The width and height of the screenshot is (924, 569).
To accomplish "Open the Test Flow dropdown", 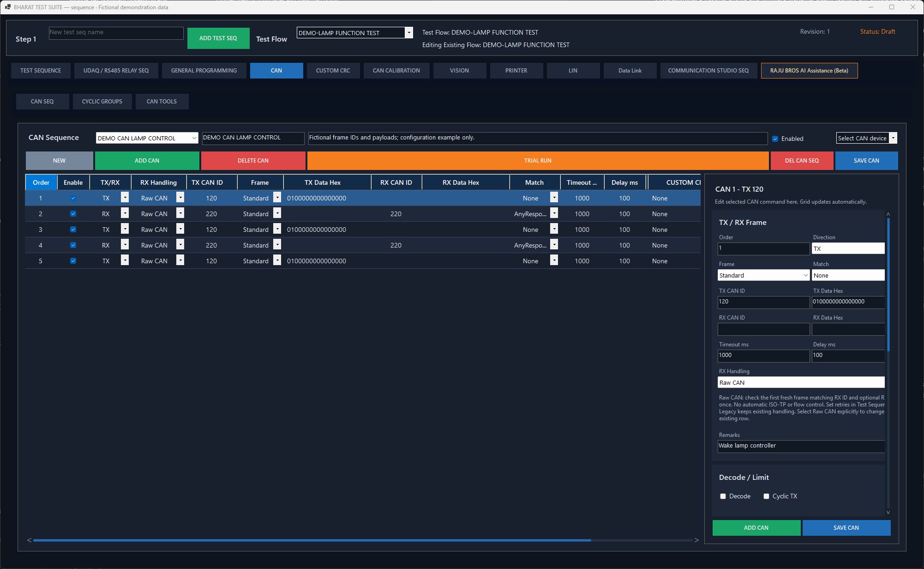I will 408,33.
